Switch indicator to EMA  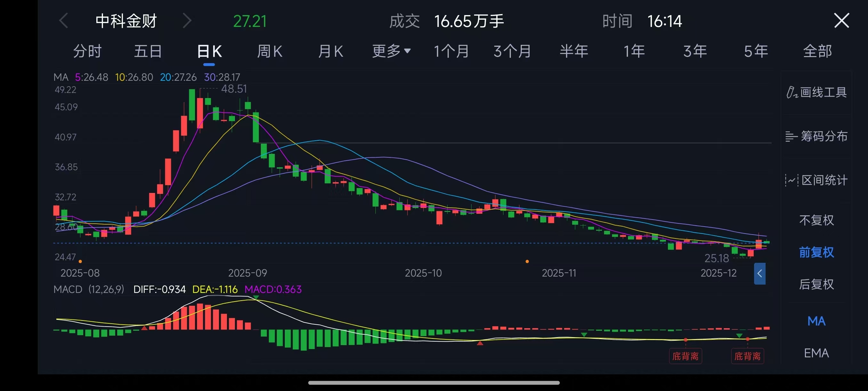click(816, 353)
